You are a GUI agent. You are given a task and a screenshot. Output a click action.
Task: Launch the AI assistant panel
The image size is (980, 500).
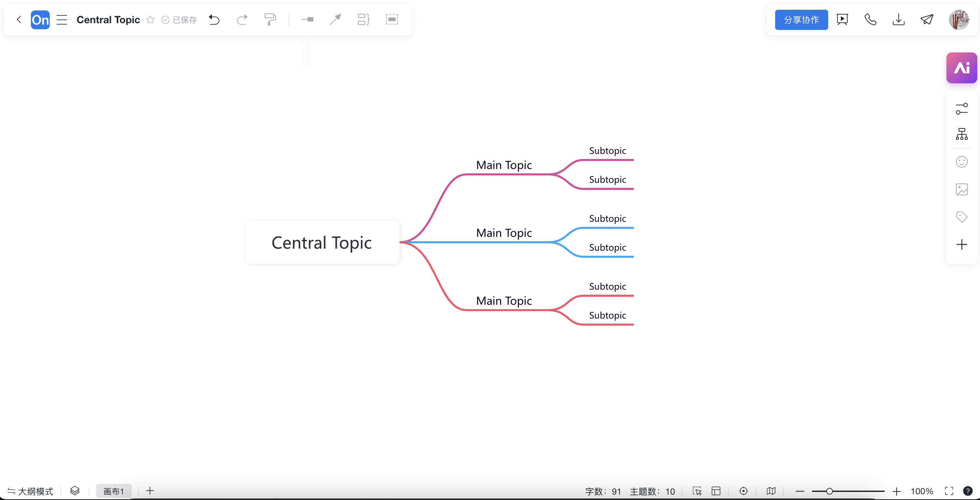(961, 68)
